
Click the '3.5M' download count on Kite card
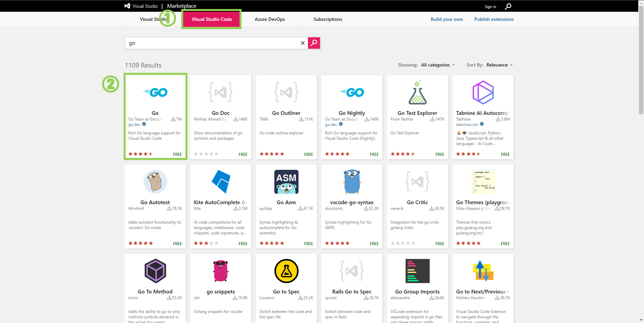pyautogui.click(x=243, y=209)
